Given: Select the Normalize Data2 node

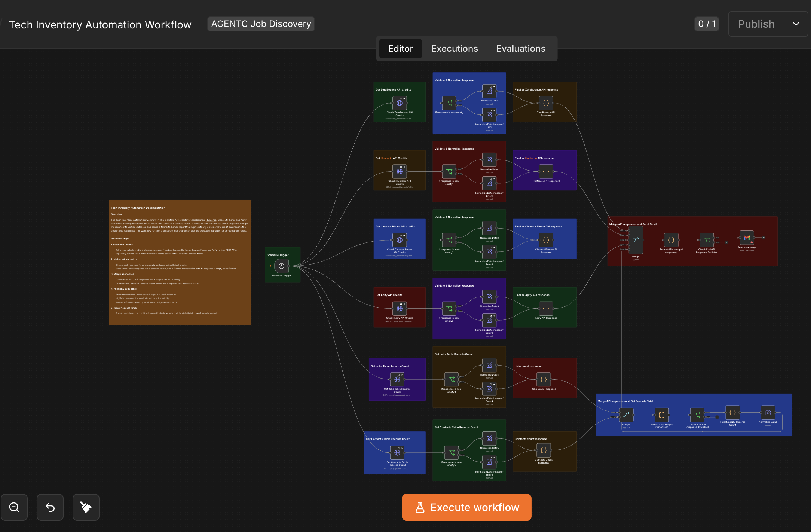Looking at the screenshot, I should point(489,228).
